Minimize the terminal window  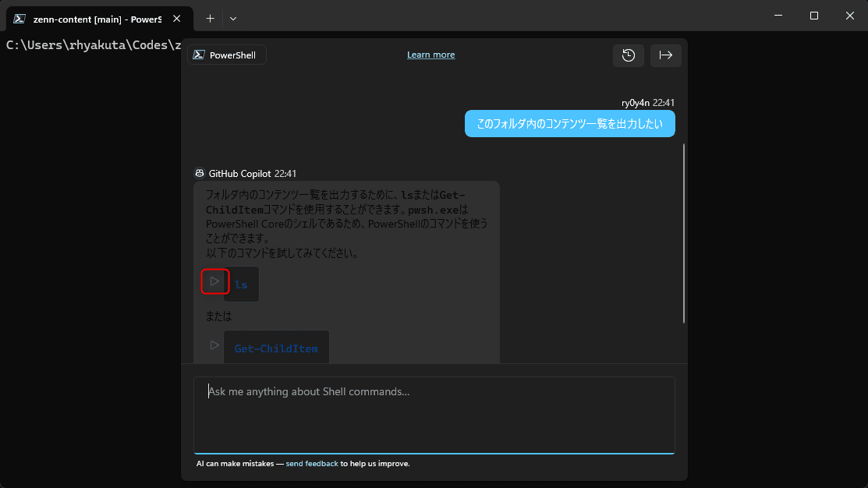pos(778,16)
